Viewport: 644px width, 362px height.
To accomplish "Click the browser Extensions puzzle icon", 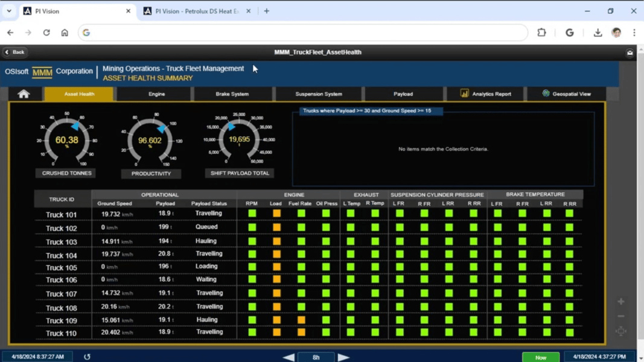I will point(541,33).
